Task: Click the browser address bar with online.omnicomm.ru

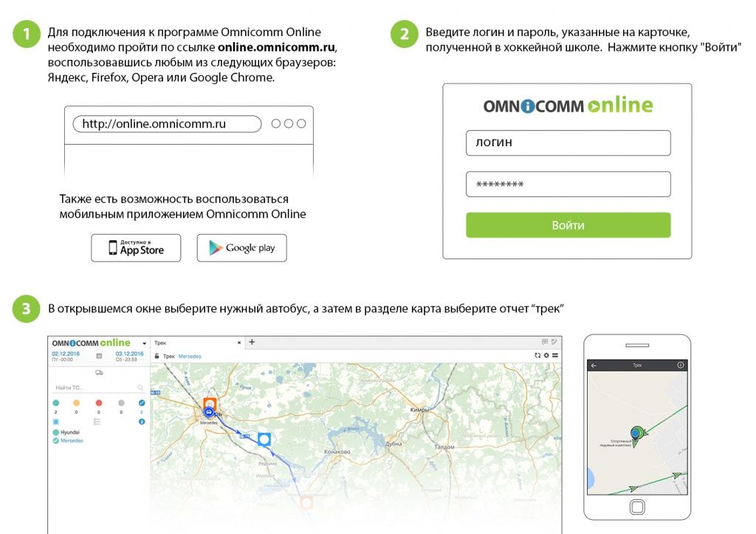Action: pyautogui.click(x=167, y=123)
